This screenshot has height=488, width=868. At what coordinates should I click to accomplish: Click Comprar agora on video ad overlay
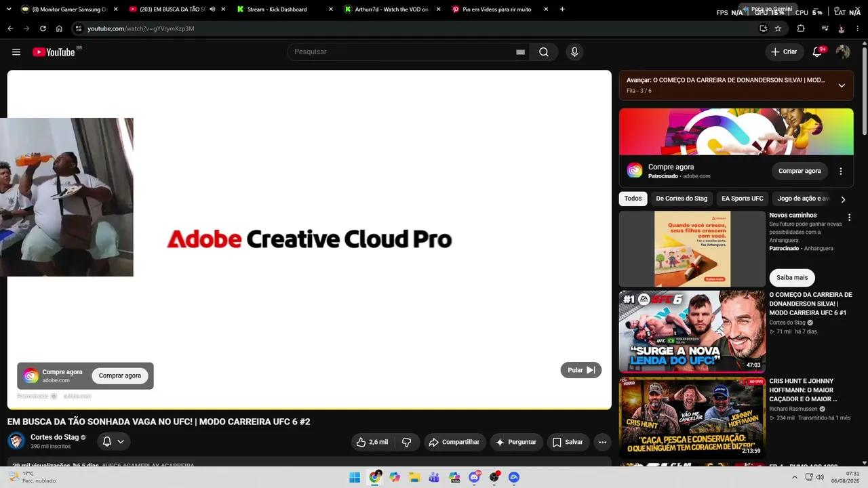[x=120, y=375]
